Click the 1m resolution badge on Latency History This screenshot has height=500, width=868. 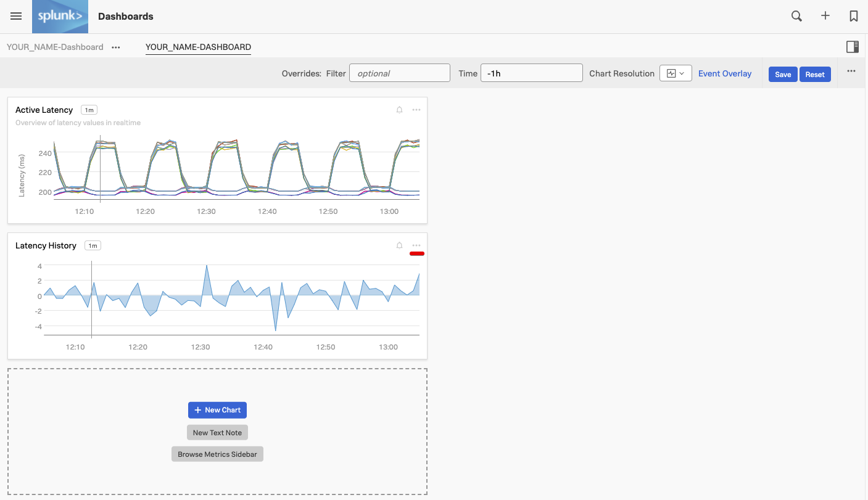pos(93,245)
